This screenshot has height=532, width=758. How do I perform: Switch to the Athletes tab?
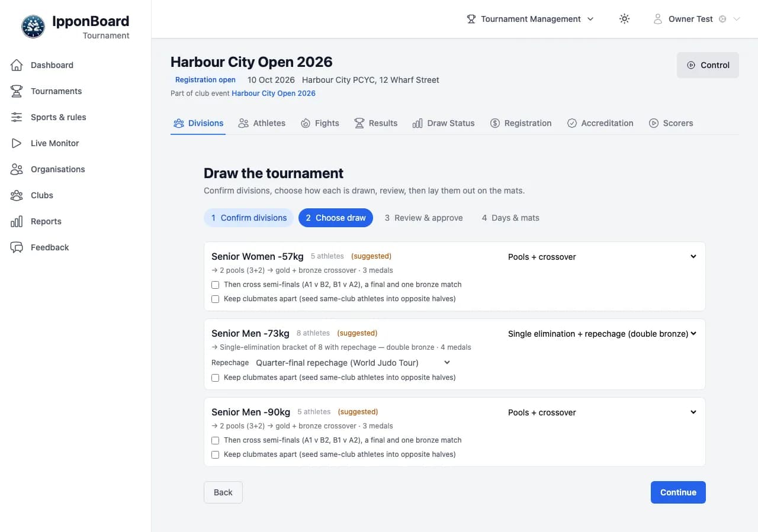point(262,123)
